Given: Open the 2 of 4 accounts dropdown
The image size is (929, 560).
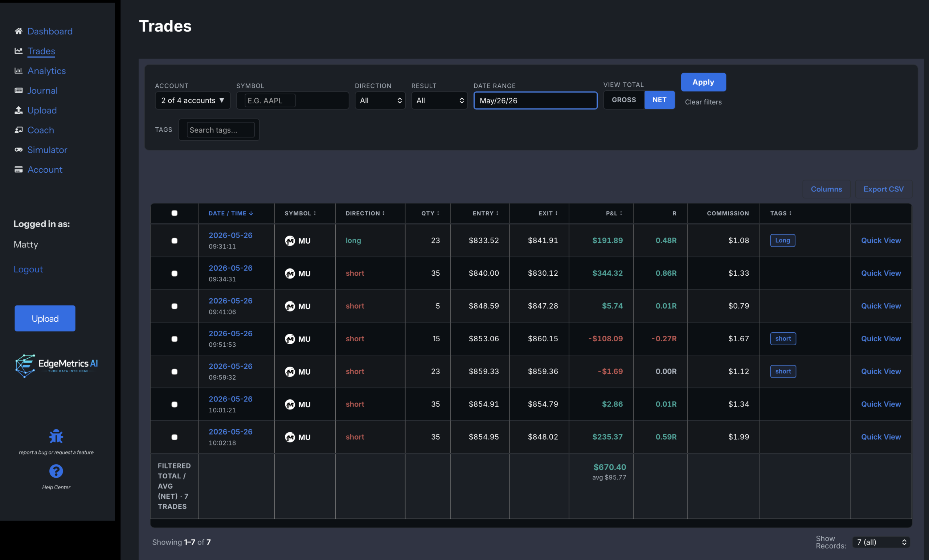Looking at the screenshot, I should click(x=193, y=100).
